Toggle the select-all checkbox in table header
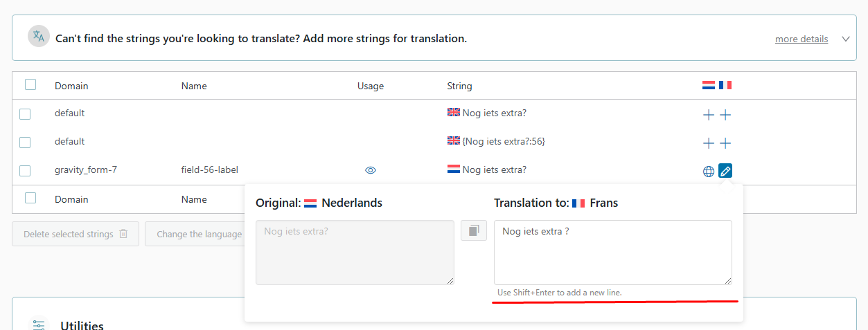 point(30,85)
